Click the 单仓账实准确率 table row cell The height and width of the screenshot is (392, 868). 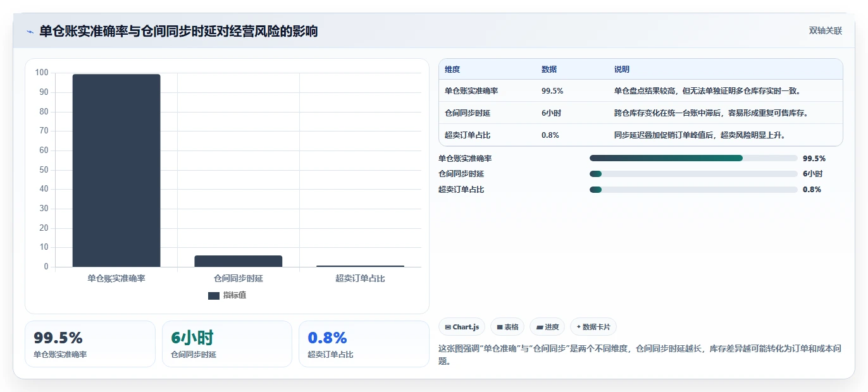[471, 91]
